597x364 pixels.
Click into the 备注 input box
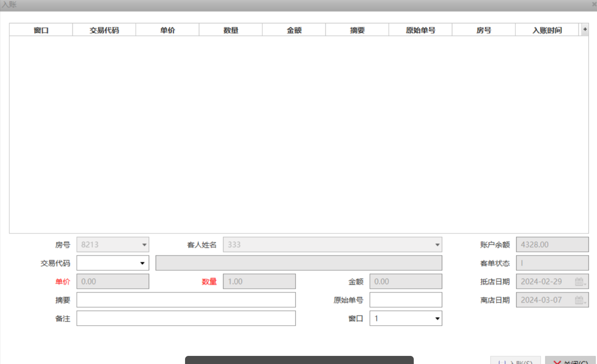186,319
